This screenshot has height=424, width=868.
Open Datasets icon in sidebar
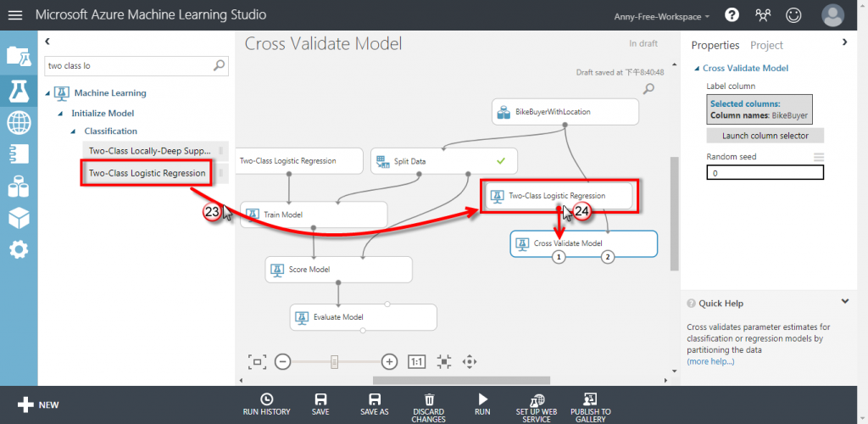pos(19,187)
